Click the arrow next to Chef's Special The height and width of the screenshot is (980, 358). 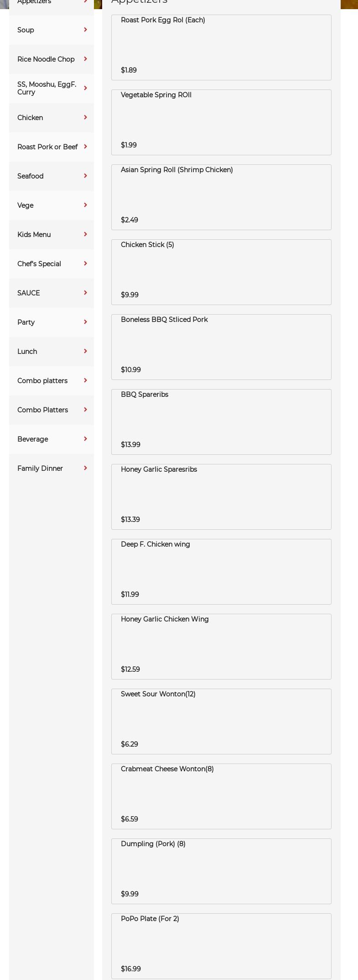point(85,263)
